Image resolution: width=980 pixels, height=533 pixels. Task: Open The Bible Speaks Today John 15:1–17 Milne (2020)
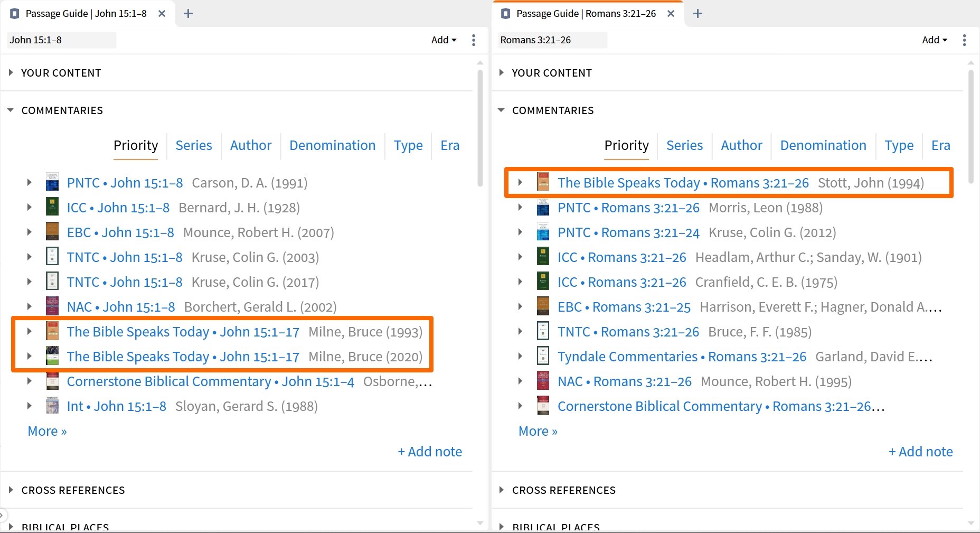tap(183, 357)
